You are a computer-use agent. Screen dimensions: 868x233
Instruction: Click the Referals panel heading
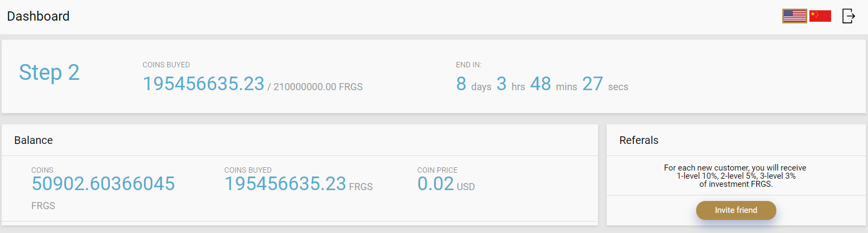(639, 140)
